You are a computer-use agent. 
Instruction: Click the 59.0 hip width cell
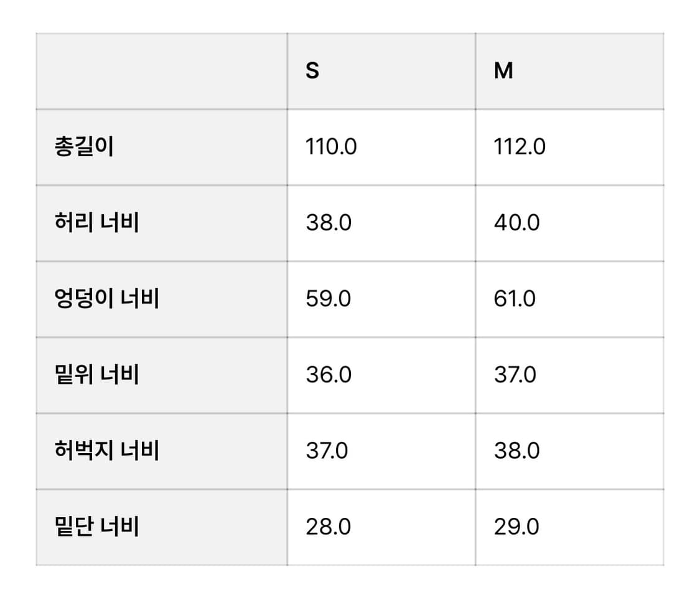[x=329, y=299]
